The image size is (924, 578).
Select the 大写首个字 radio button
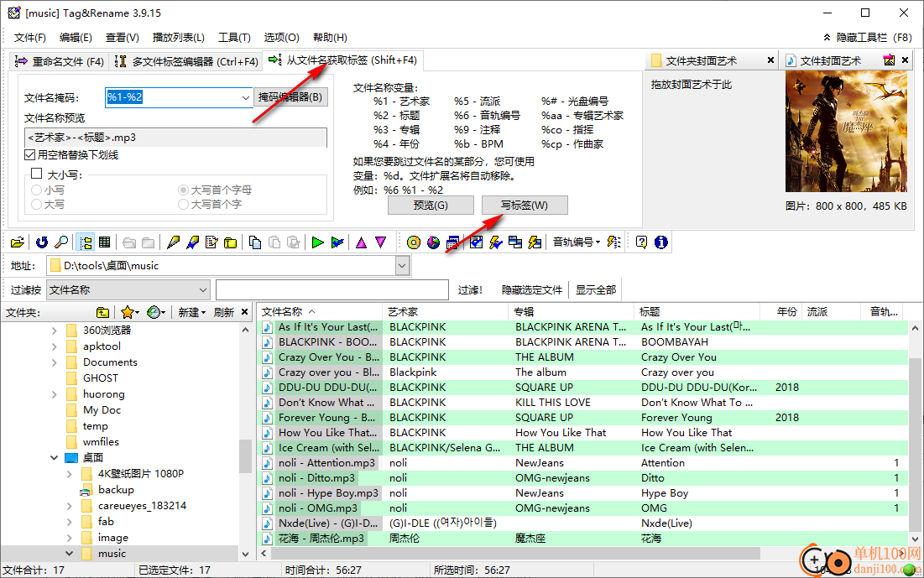point(183,205)
